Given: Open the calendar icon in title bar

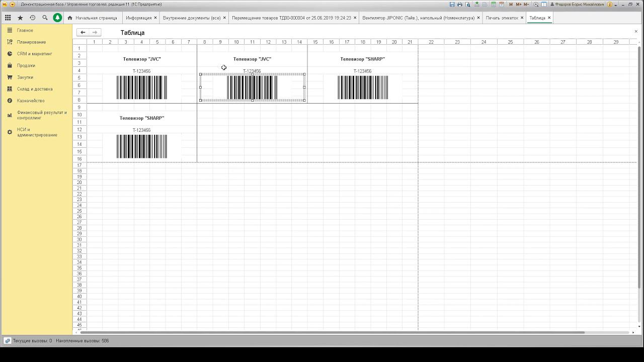Looking at the screenshot, I should 501,4.
